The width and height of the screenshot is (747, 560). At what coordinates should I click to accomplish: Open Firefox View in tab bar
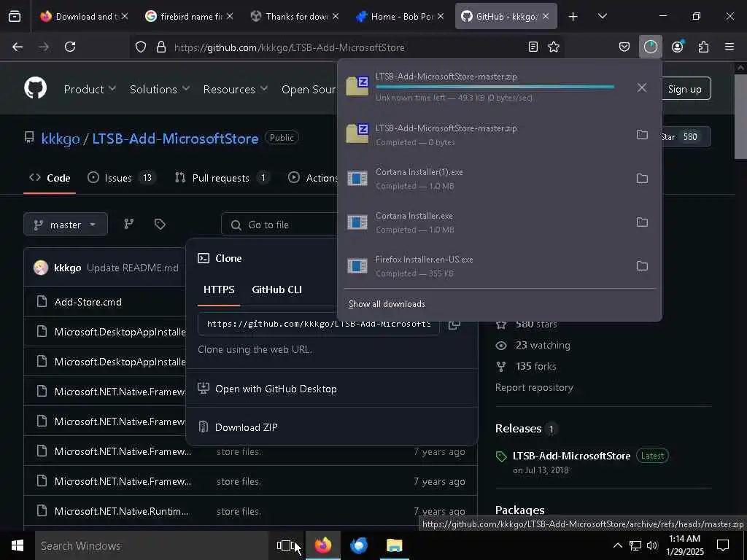pos(15,16)
